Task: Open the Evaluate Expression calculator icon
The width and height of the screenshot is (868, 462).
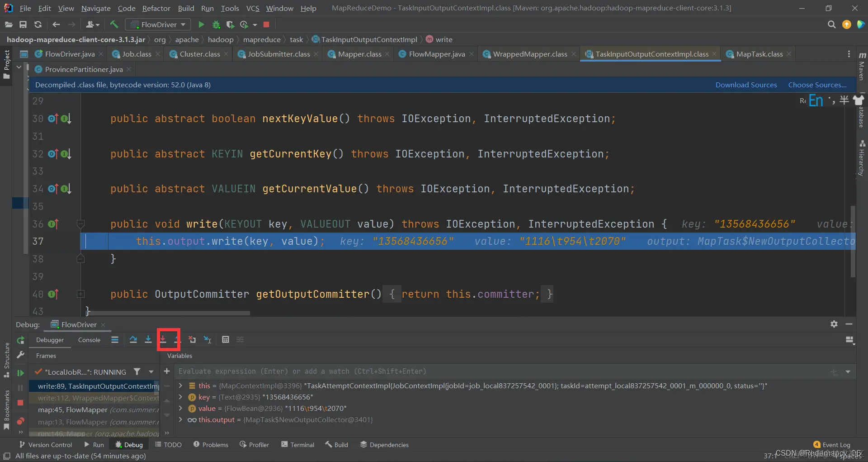Action: (x=226, y=339)
